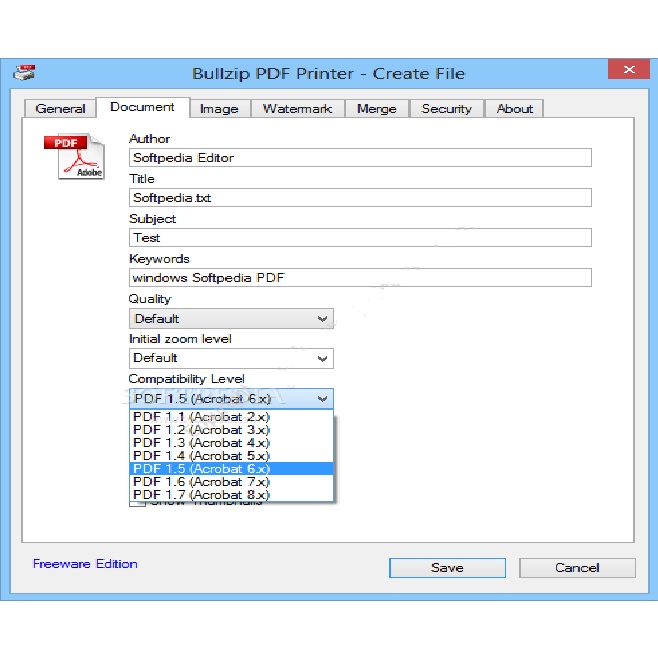Select highlighted PDF 1.5 (Acrobat 6.x) entry
Image resolution: width=658 pixels, height=658 pixels.
232,469
